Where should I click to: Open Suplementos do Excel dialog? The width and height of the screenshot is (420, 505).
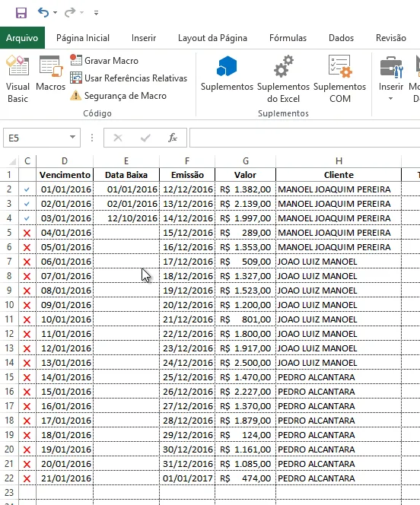pos(283,79)
